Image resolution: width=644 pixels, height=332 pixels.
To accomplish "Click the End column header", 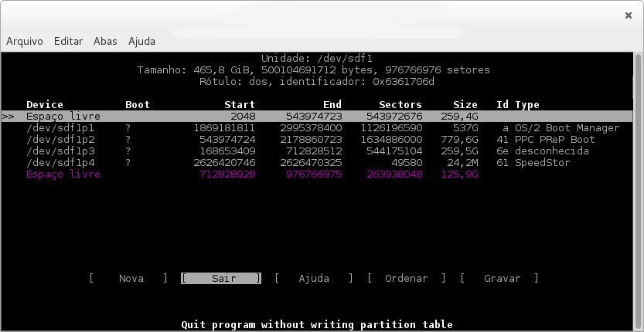I will pos(332,105).
